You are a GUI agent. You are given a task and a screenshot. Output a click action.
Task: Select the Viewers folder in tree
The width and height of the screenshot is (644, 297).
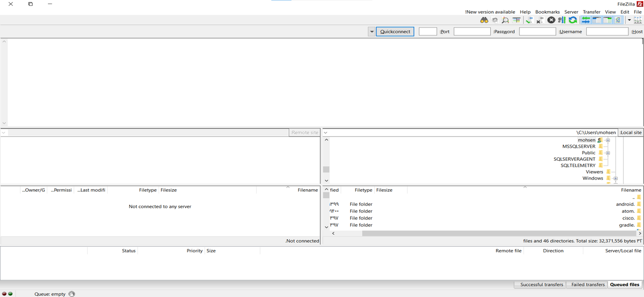click(x=594, y=172)
